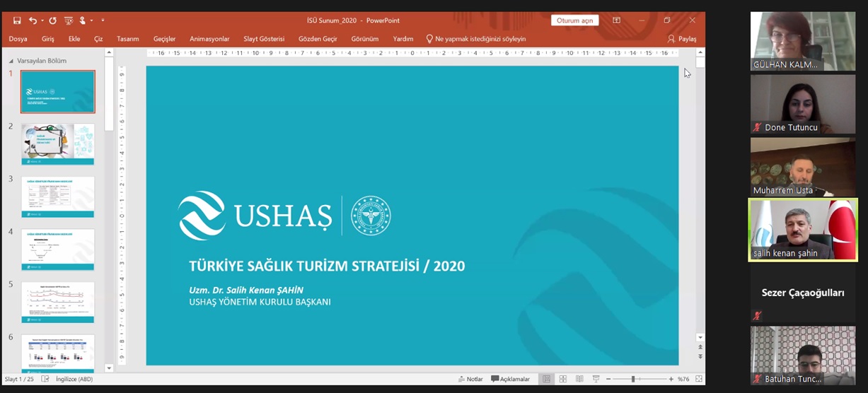Screen dimensions: 868x393
Task: Collapse the Varsayılan Bölüm section
Action: [x=11, y=61]
